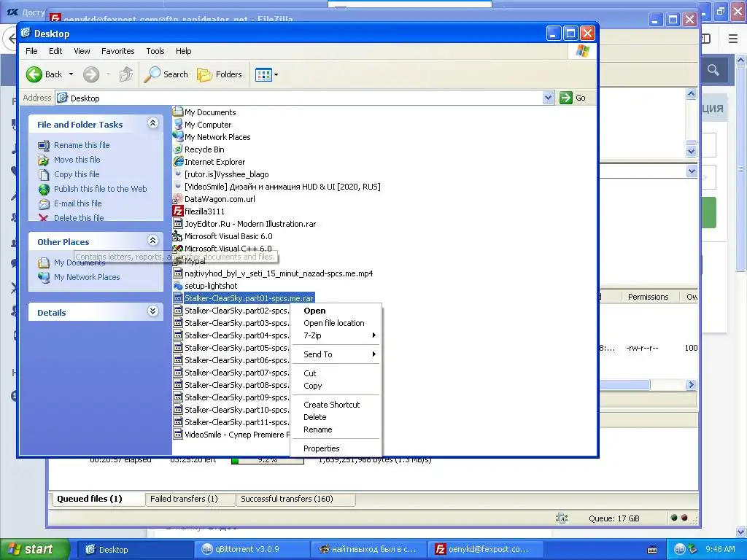Select the najtivyhod mp4 video file

[273, 273]
